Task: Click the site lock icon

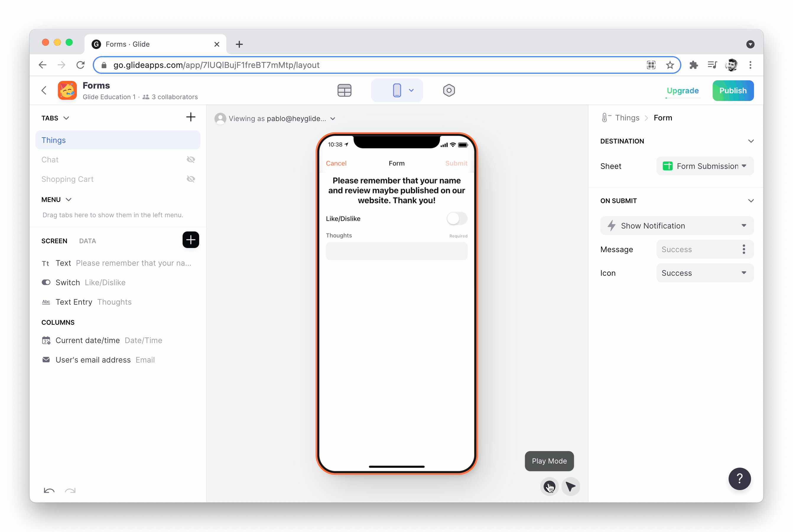Action: [104, 65]
